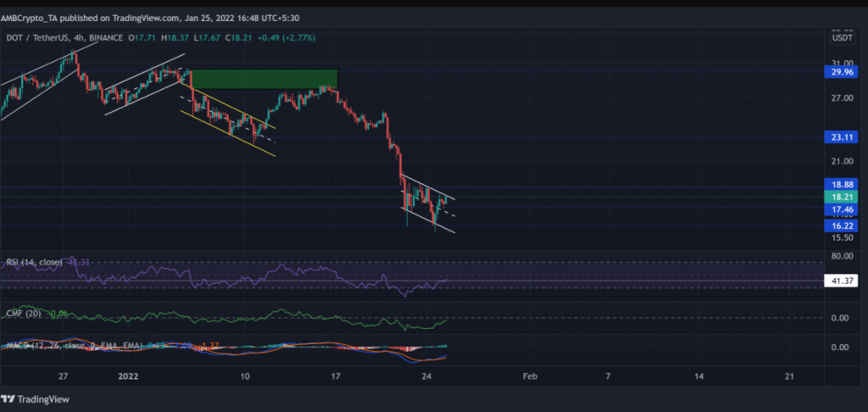868x412 pixels.
Task: Click the 16.22 price level label
Action: [840, 225]
